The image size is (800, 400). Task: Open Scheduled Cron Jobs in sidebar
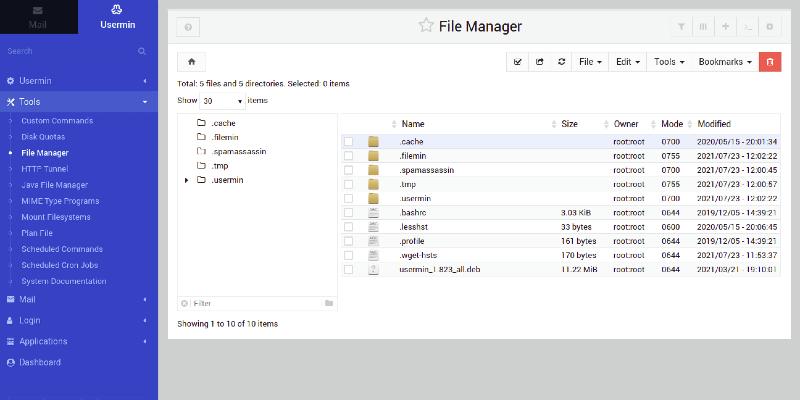point(60,265)
